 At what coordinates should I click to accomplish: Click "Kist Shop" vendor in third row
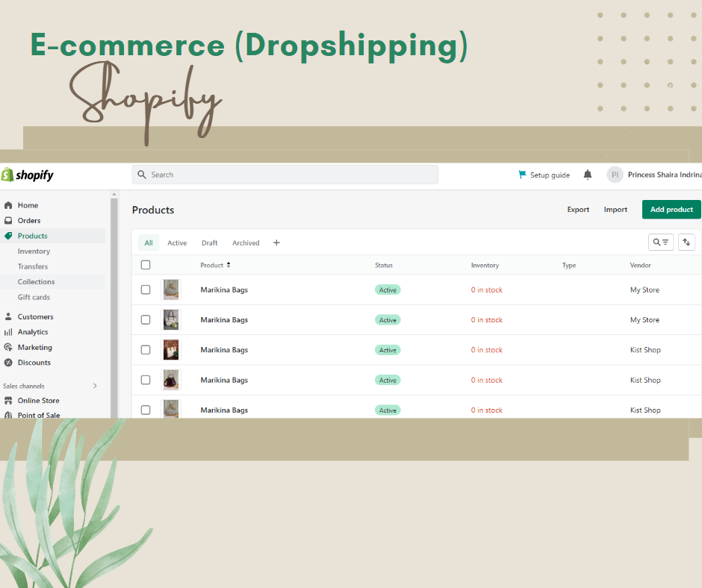[645, 350]
